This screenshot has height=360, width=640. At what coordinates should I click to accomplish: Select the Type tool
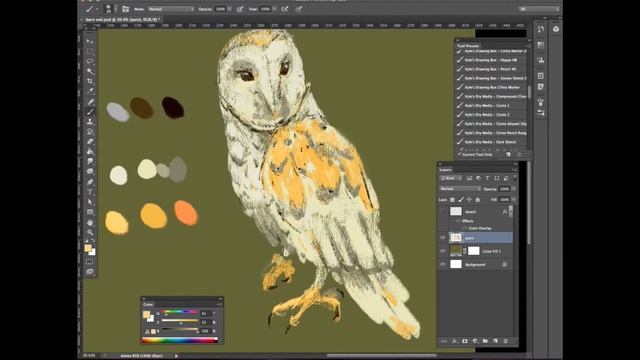coord(90,192)
